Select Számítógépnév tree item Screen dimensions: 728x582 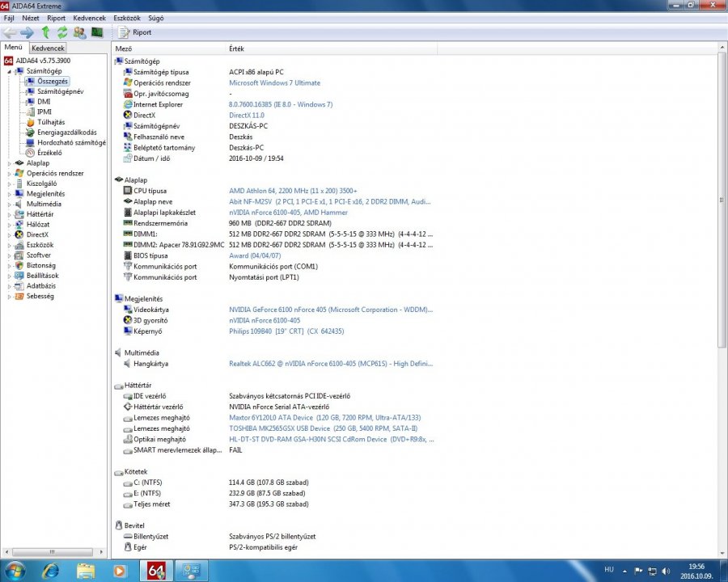click(x=61, y=91)
